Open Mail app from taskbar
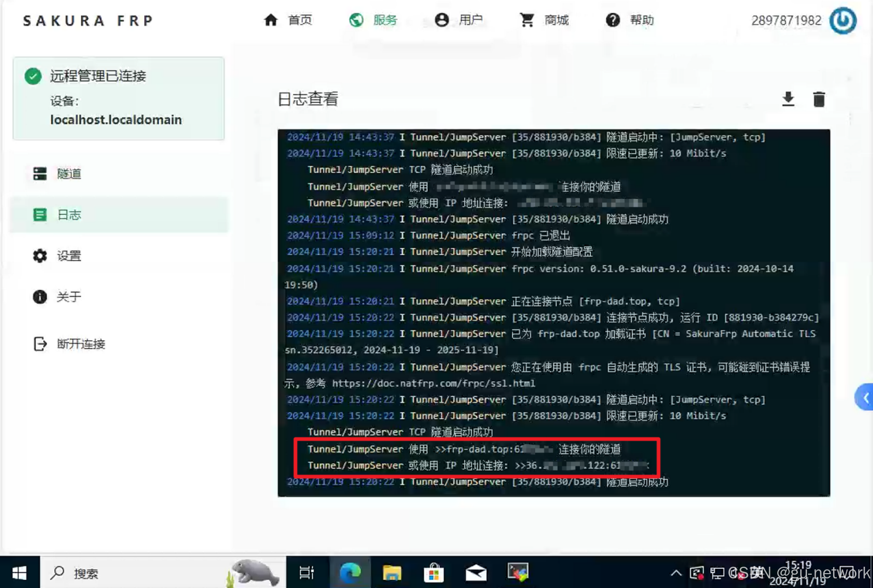873x588 pixels. (476, 573)
